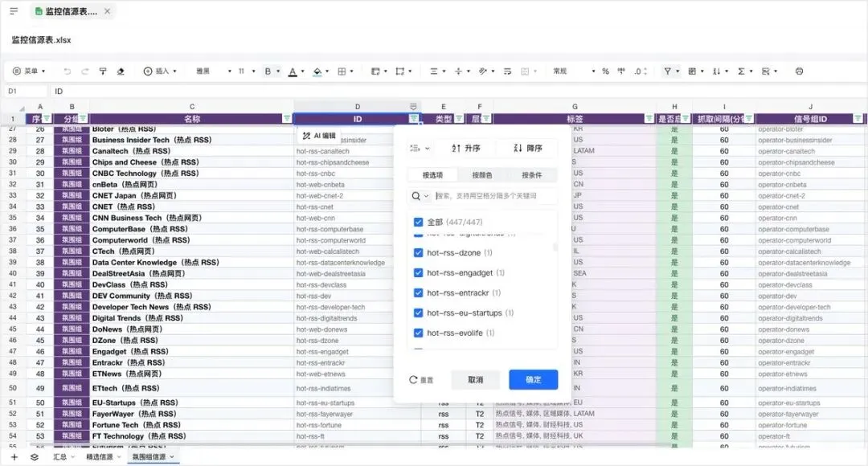Click the D1 cell name box

coord(26,92)
